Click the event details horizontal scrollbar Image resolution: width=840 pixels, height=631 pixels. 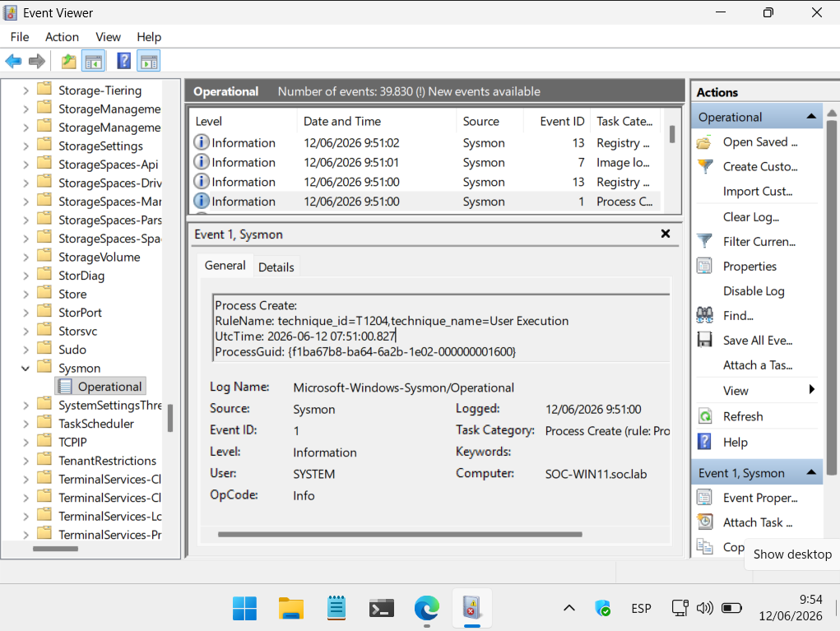(x=400, y=534)
